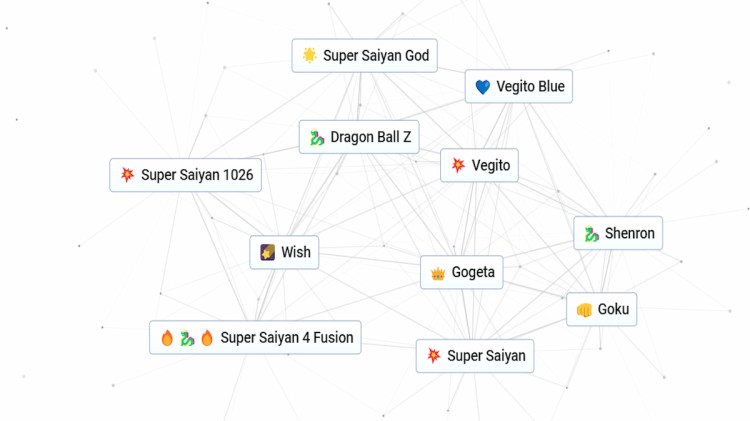
Task: Select the Super Saiyan 4 Fusion label
Action: pos(287,338)
